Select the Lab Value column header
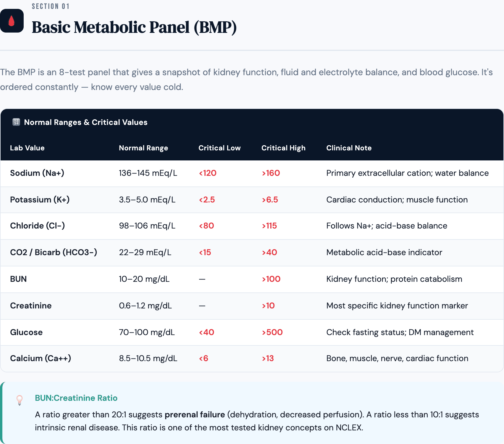Image resolution: width=504 pixels, height=444 pixels. coord(27,148)
